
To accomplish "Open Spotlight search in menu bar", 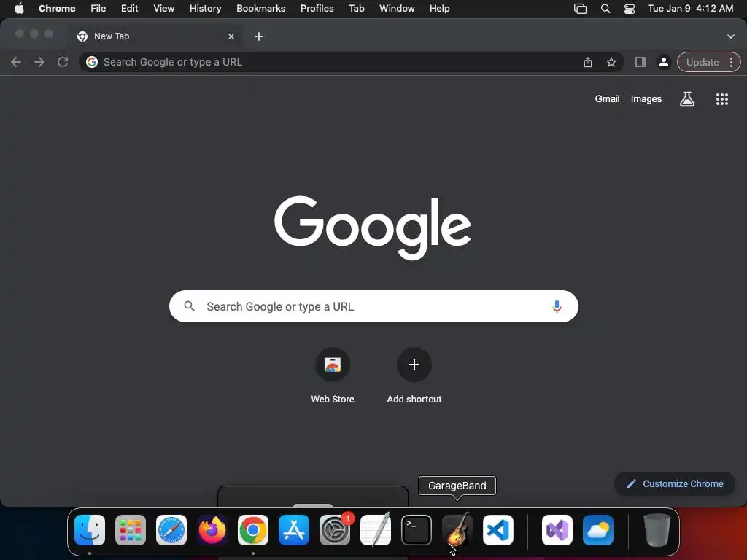I will click(x=605, y=9).
